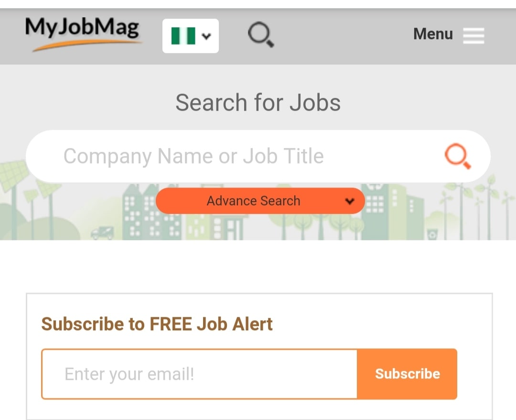Open the Advance Search chevron

pyautogui.click(x=349, y=201)
